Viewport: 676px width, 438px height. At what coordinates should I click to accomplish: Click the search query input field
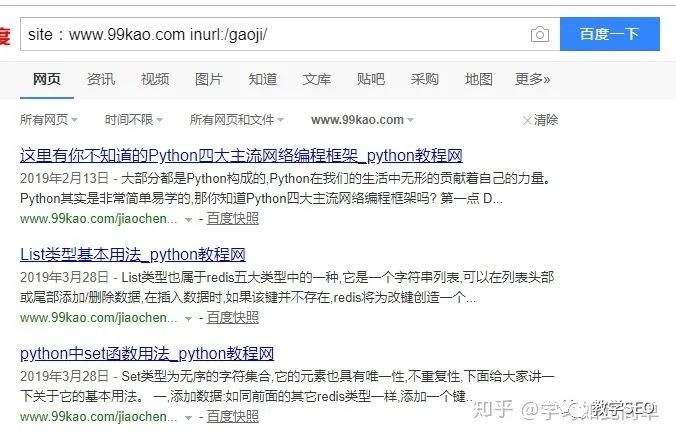[274, 34]
